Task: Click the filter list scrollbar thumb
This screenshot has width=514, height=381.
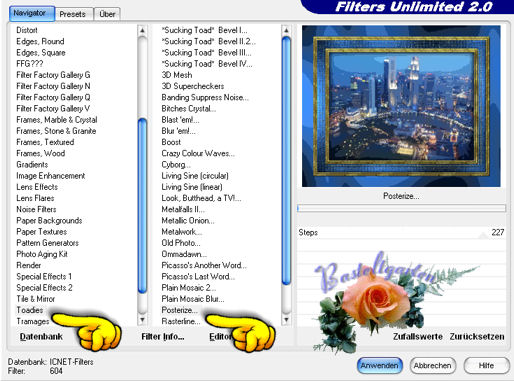Action: click(286, 160)
